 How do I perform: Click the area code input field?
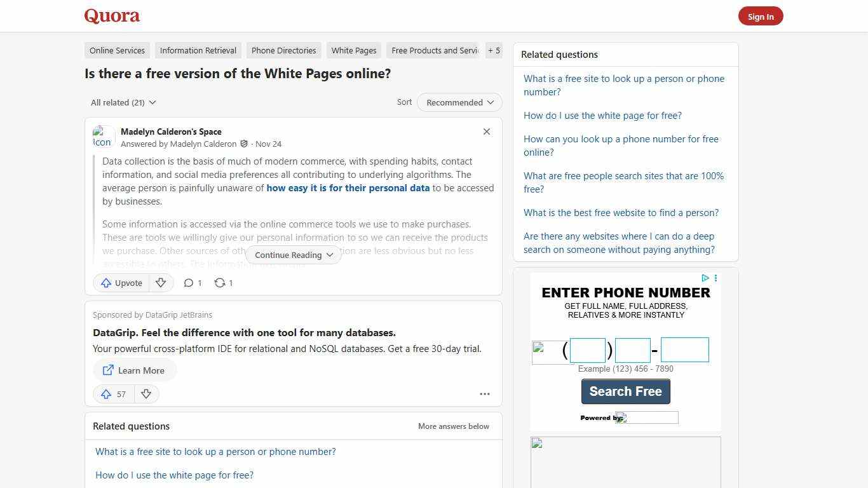pos(587,349)
